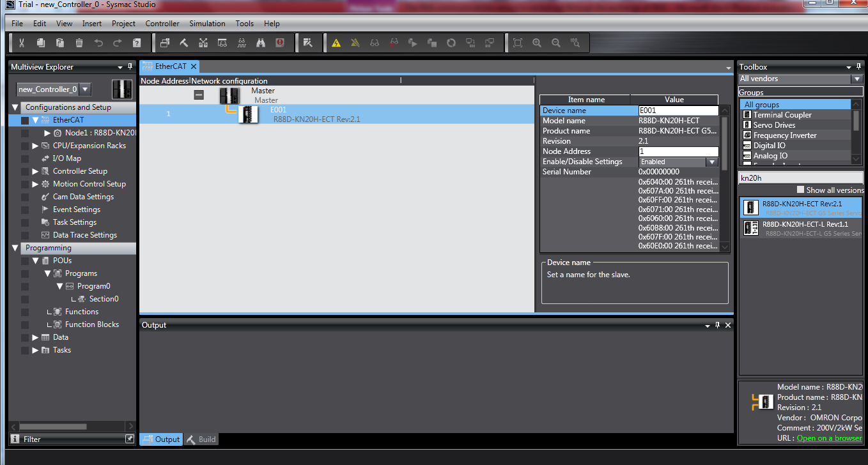Click the circular reset controller icon
This screenshot has width=868, height=465.
click(451, 43)
